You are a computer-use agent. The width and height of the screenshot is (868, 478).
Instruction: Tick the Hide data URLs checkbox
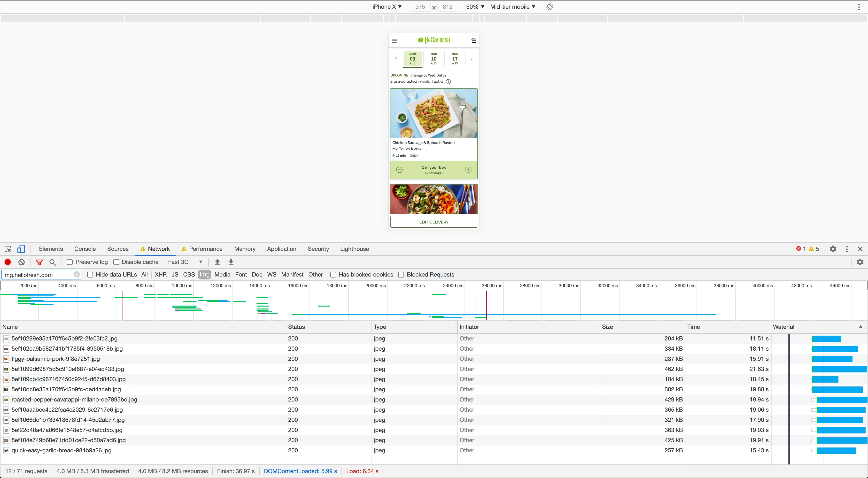90,275
